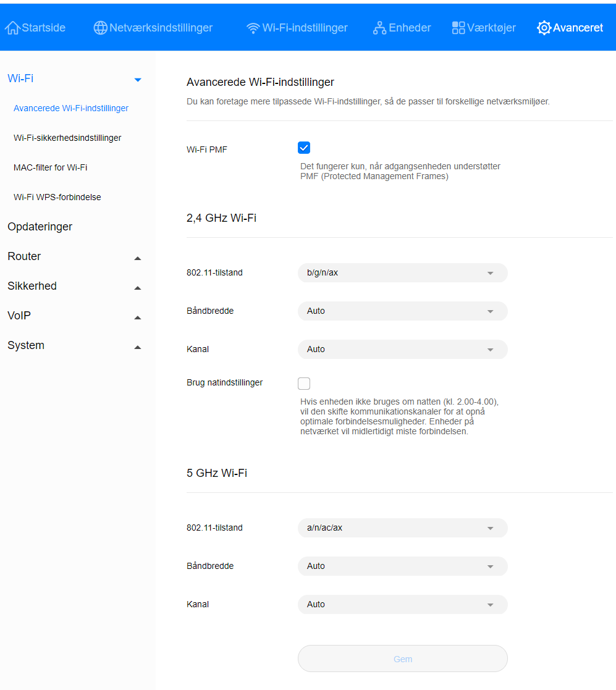Open Wi-Fi WPS-forbindelse page
Image resolution: width=616 pixels, height=690 pixels.
(57, 197)
